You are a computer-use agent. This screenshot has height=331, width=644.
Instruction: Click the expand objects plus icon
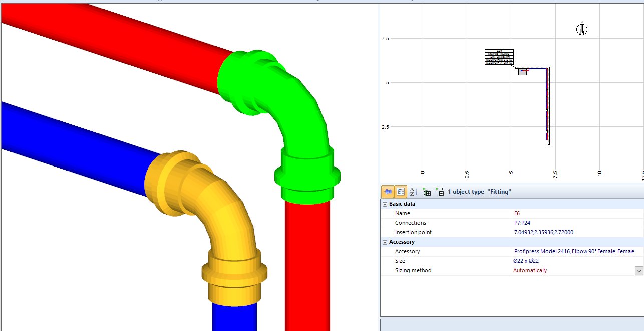pyautogui.click(x=427, y=192)
